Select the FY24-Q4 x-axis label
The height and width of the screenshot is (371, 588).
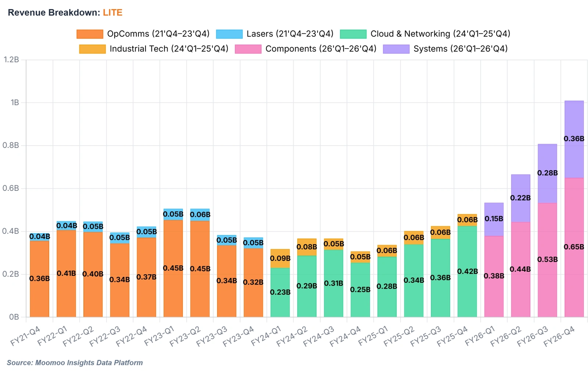pyautogui.click(x=345, y=336)
